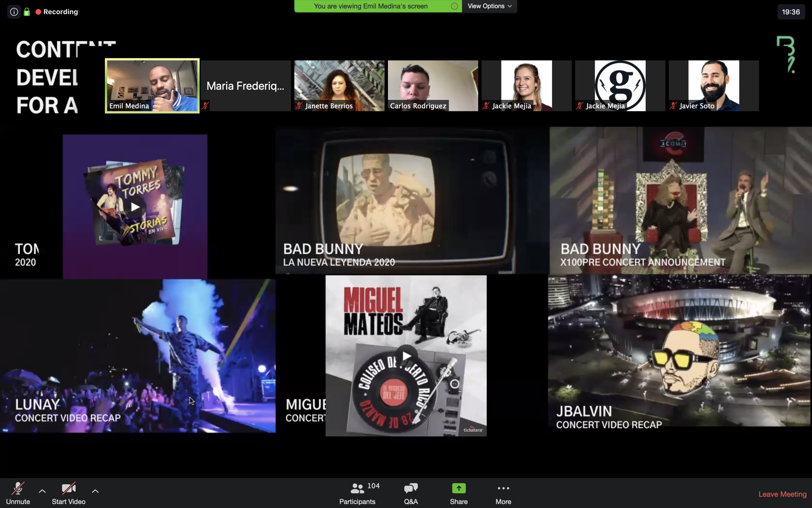Click the green encryption lock icon
This screenshot has height=508, width=812.
pos(27,12)
